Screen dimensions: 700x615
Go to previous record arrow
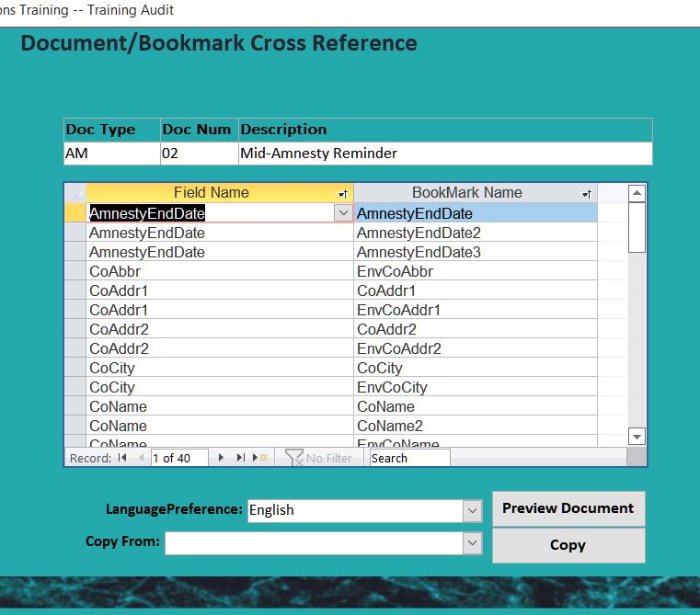(141, 458)
